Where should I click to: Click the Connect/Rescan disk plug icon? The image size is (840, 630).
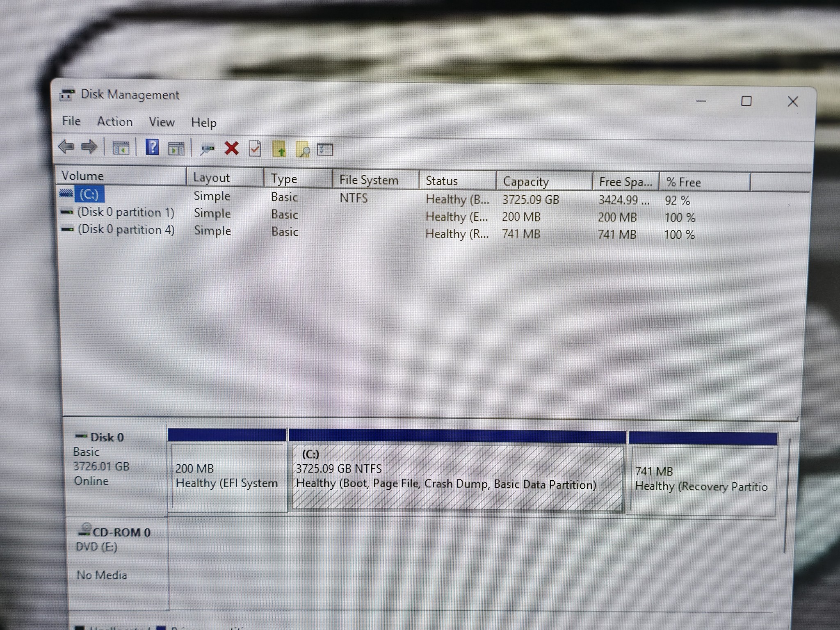click(x=208, y=149)
